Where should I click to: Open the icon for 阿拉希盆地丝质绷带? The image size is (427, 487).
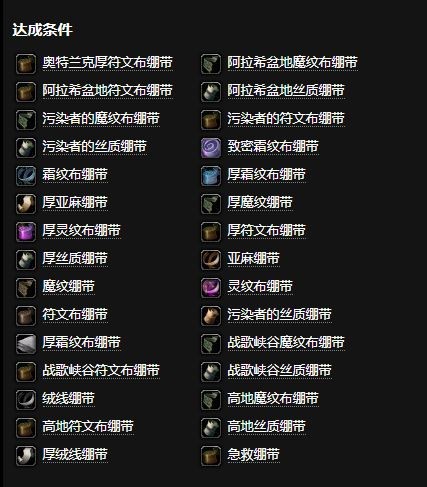coord(211,92)
